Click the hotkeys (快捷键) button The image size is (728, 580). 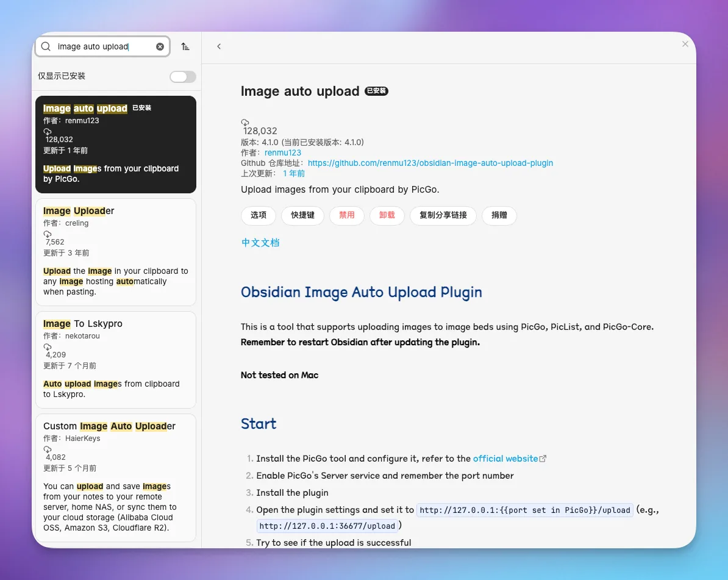pyautogui.click(x=302, y=215)
